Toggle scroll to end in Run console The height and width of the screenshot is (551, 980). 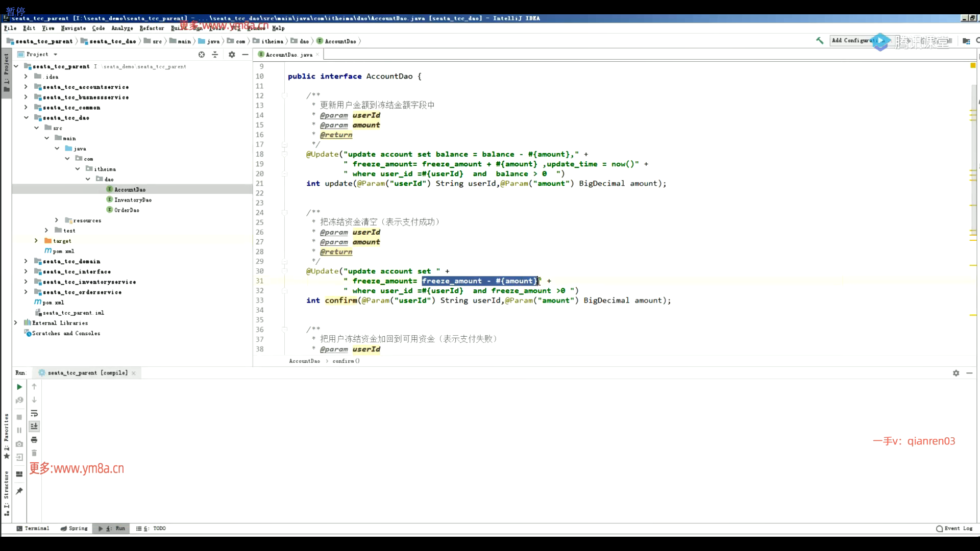point(34,426)
